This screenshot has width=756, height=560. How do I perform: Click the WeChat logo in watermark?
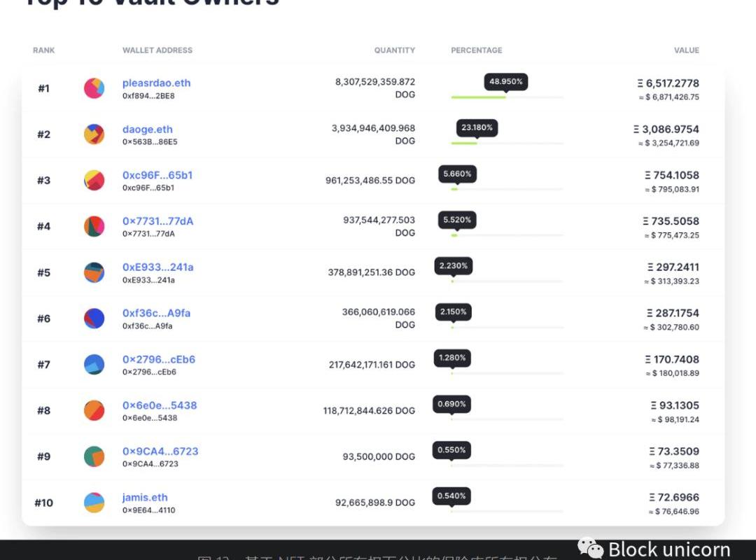[589, 549]
